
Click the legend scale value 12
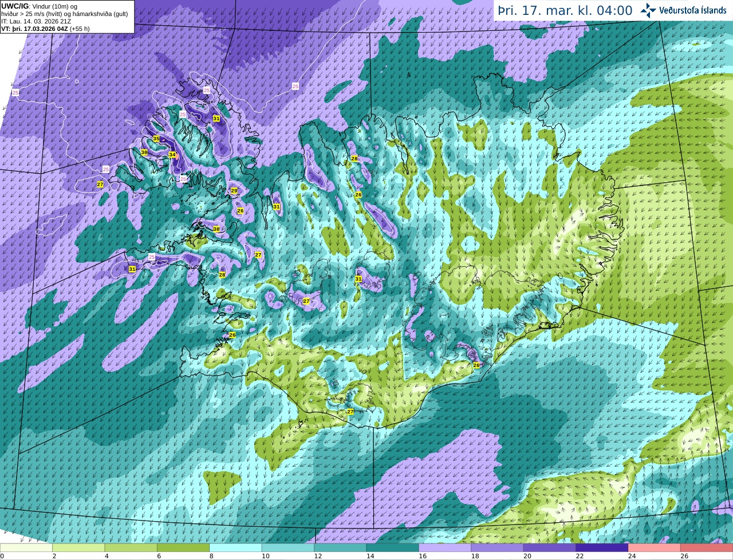(317, 556)
